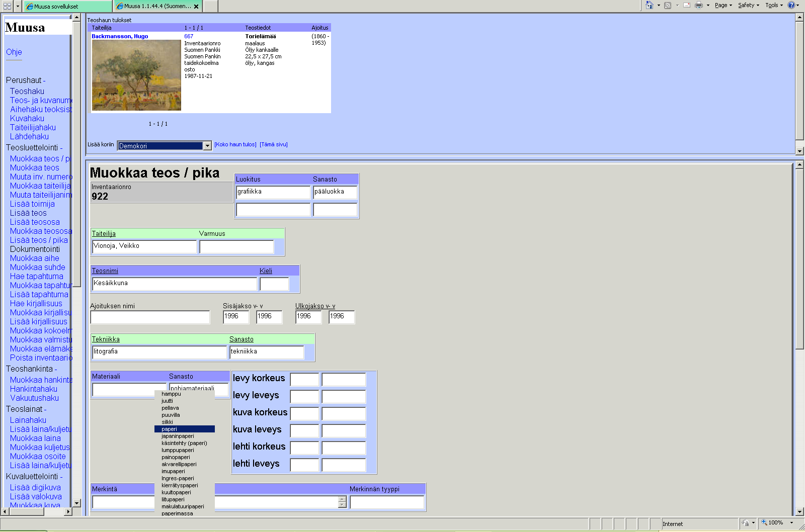The width and height of the screenshot is (805, 532).
Task: Open a new blank tab
Action: click(211, 7)
